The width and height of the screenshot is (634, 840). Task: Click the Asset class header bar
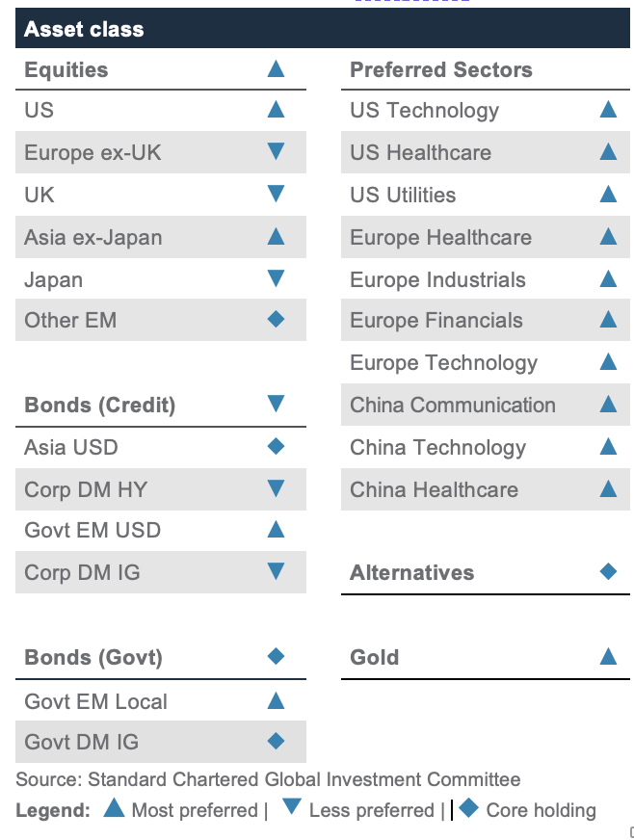[x=322, y=29]
